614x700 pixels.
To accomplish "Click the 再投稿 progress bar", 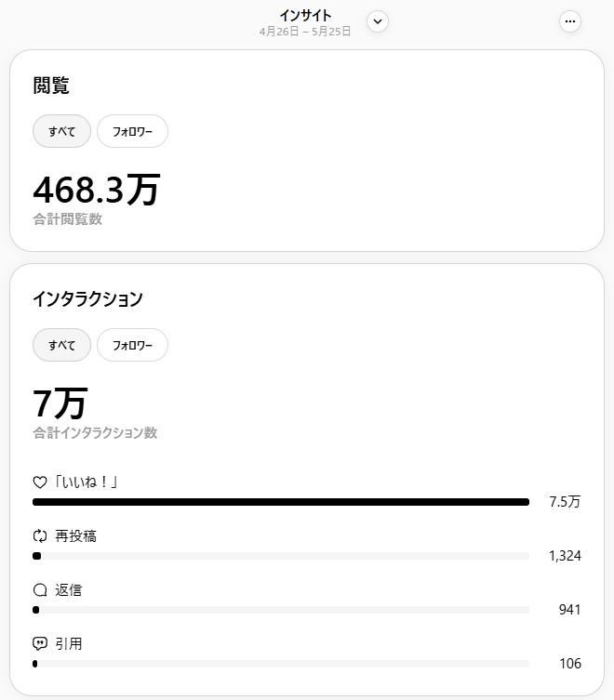I will [281, 556].
